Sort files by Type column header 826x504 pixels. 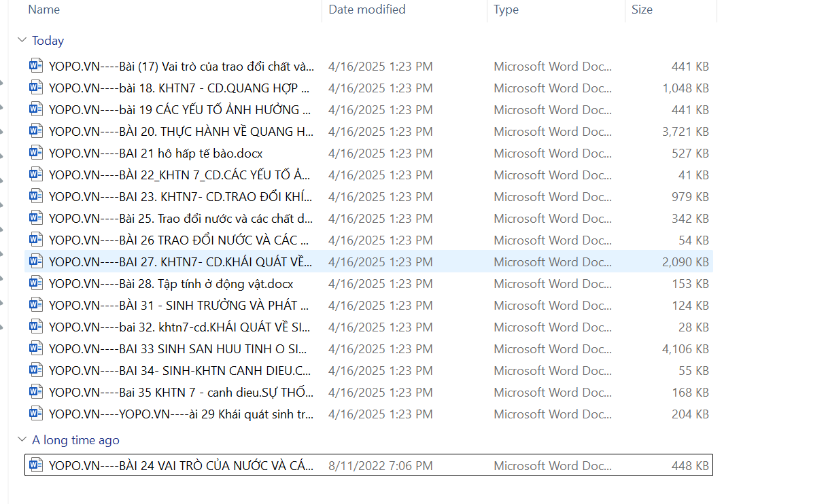point(506,10)
